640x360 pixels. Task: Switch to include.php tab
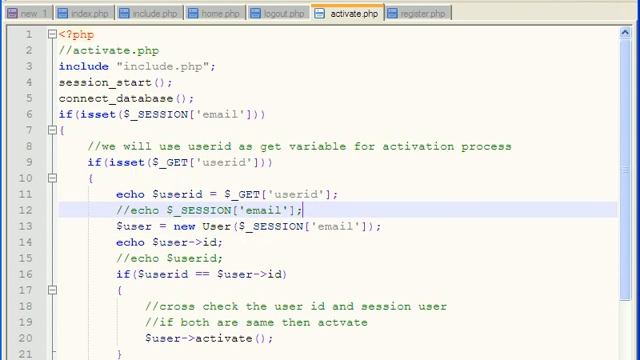(149, 13)
